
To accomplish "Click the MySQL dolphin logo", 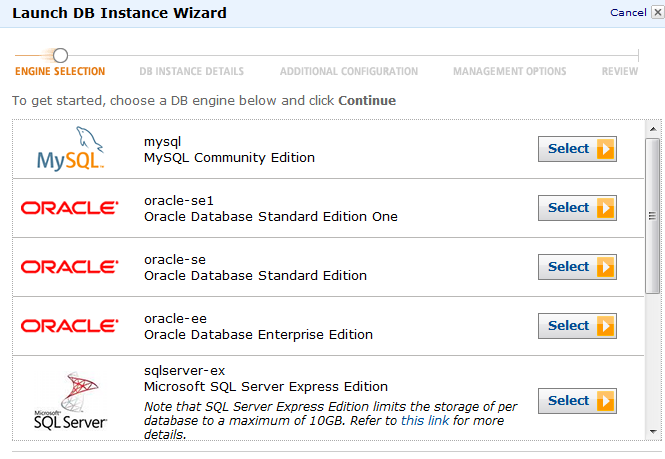I will click(x=70, y=148).
